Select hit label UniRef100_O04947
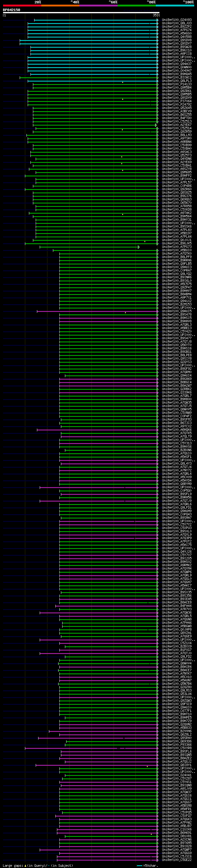197x868 pixels. click(177, 71)
